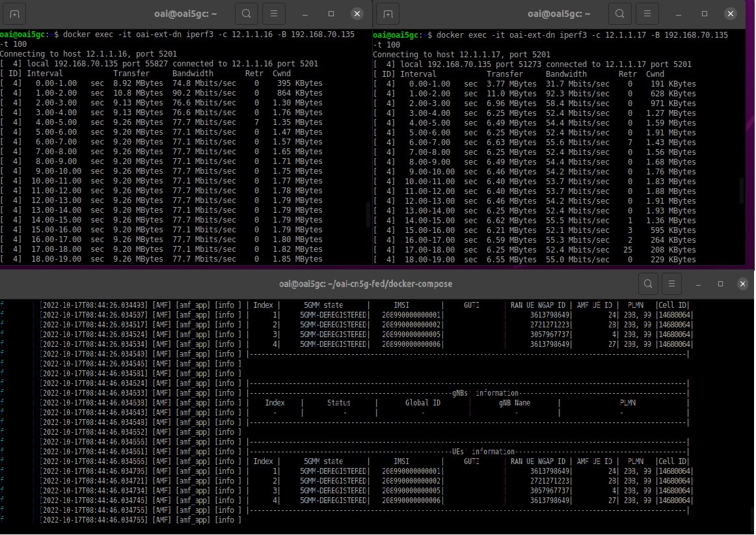Maximize the bottom docker-compose terminal
The height and width of the screenshot is (535, 756).
(x=720, y=284)
